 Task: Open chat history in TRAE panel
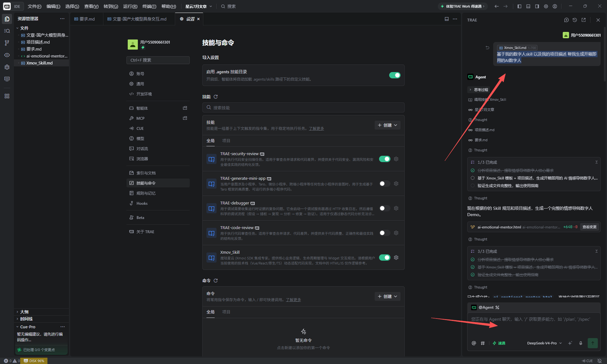[x=575, y=20]
